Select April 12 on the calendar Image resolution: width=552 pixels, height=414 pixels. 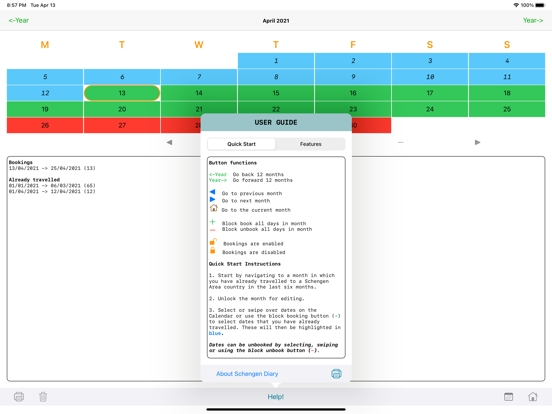pos(45,93)
